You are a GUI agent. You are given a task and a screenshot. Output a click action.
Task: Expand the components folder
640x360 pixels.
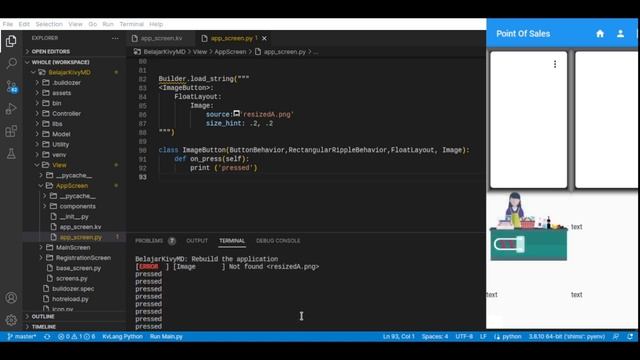74,206
